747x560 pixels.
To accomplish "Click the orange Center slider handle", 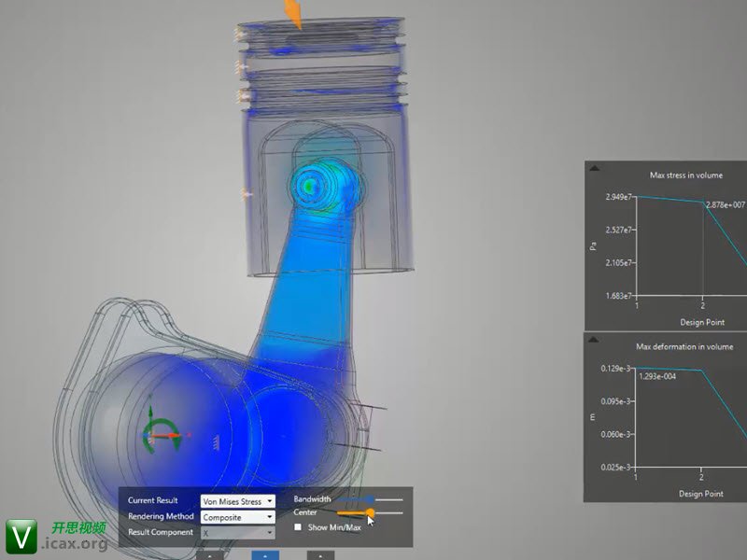I will click(370, 512).
